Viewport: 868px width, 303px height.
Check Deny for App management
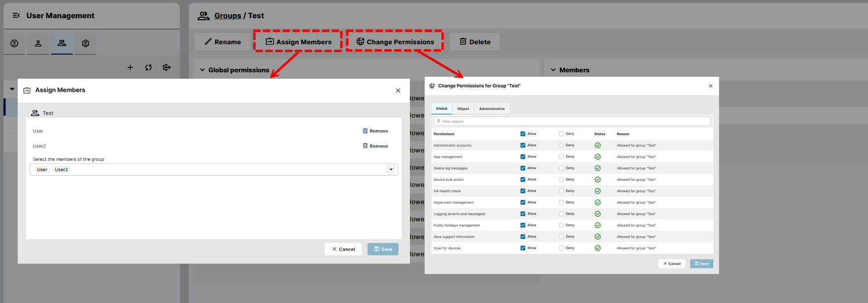click(561, 157)
